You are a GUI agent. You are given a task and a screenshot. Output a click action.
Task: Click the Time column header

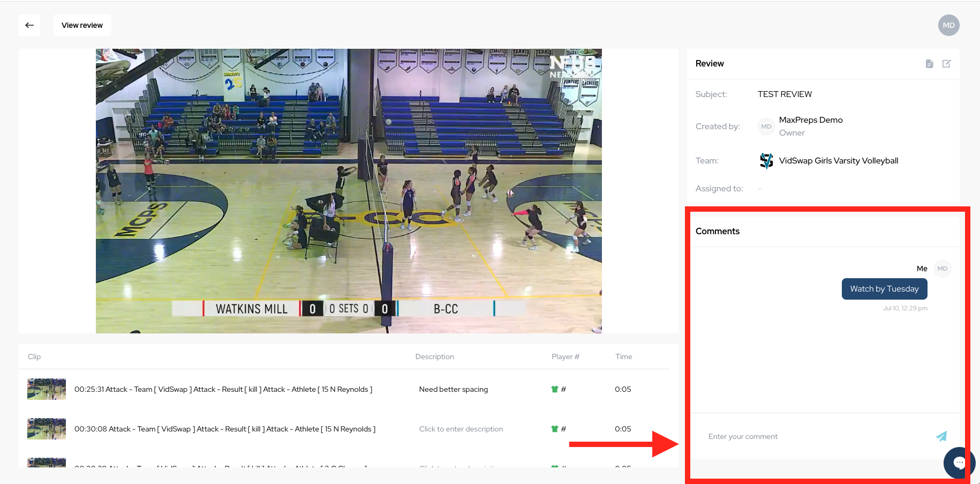(624, 356)
